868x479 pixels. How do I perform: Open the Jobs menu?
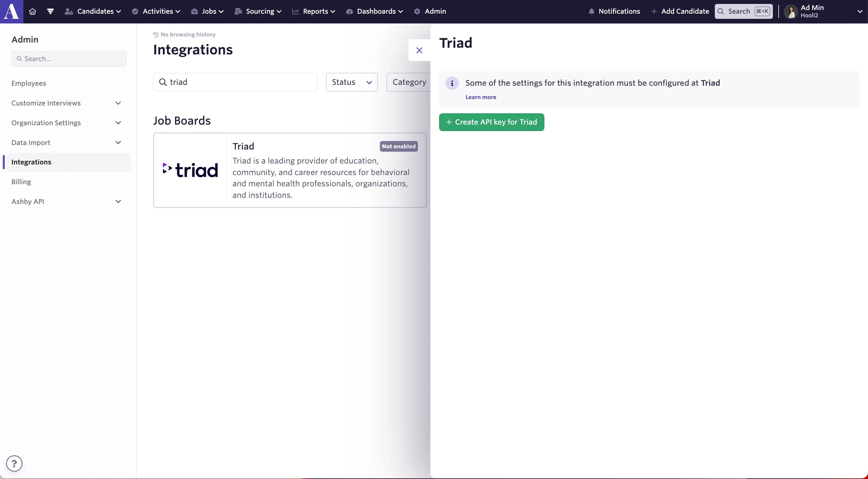click(208, 12)
